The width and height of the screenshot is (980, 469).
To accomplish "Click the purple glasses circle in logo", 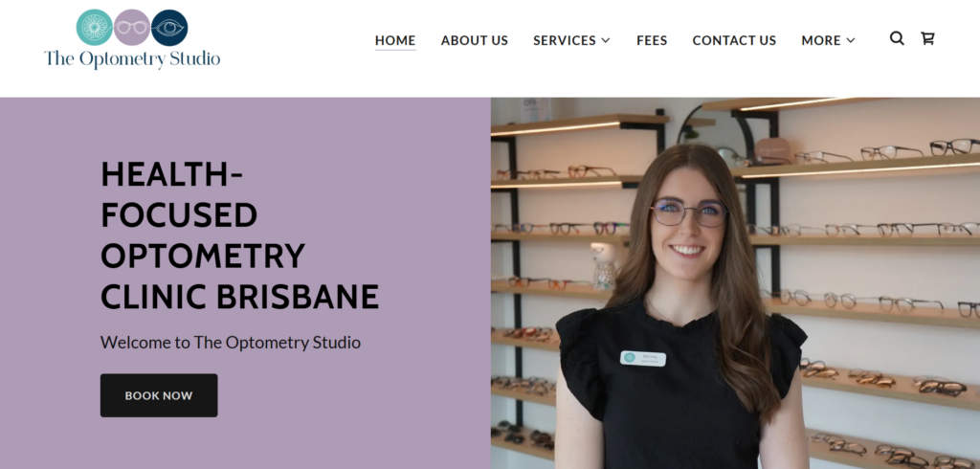I will click(132, 28).
